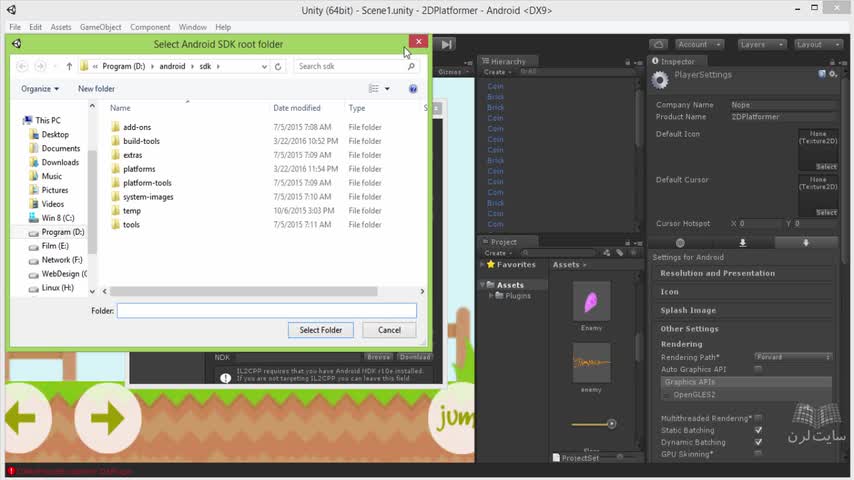Open the Account dropdown
This screenshot has width=854, height=480.
pos(699,45)
